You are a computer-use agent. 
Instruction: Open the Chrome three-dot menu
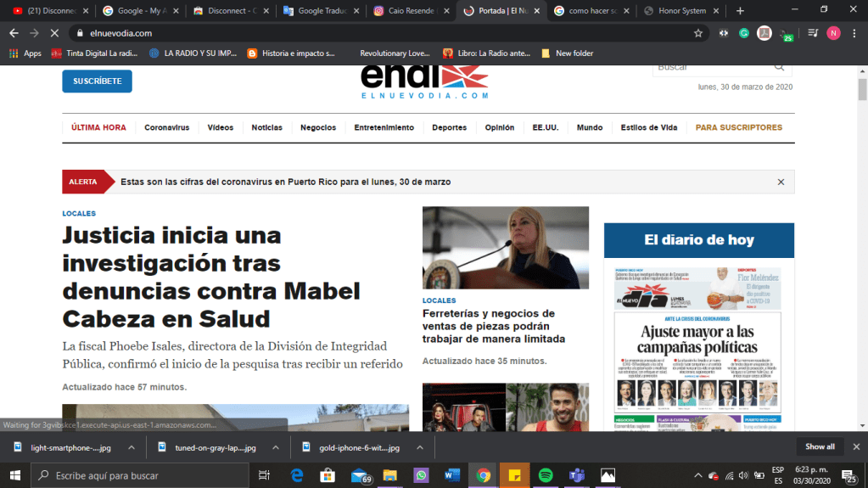coord(854,33)
